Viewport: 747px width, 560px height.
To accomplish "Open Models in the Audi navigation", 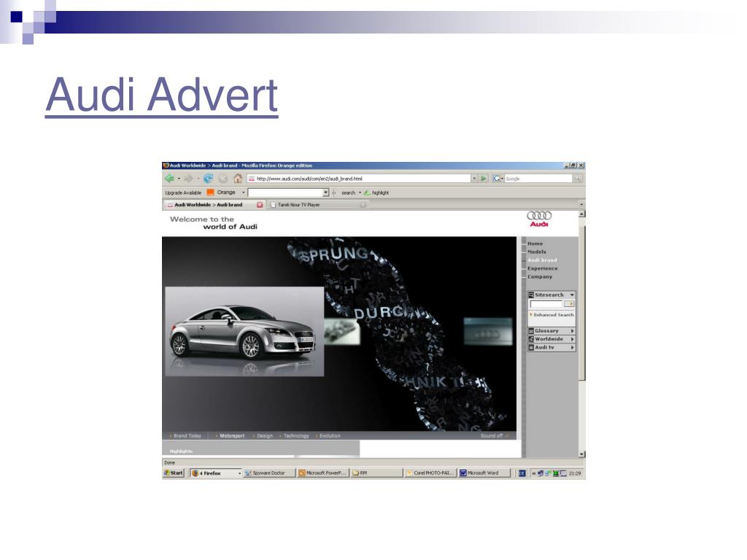I will (536, 252).
